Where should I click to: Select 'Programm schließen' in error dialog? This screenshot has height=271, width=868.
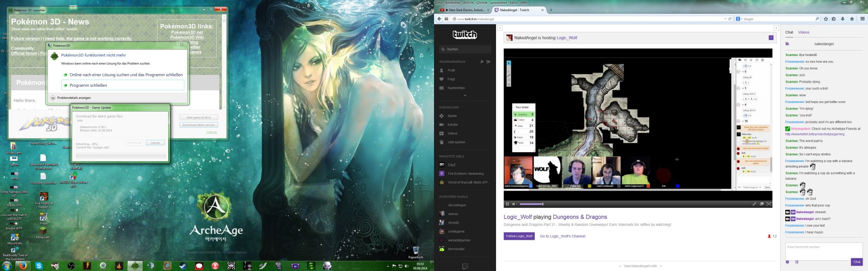click(x=123, y=85)
